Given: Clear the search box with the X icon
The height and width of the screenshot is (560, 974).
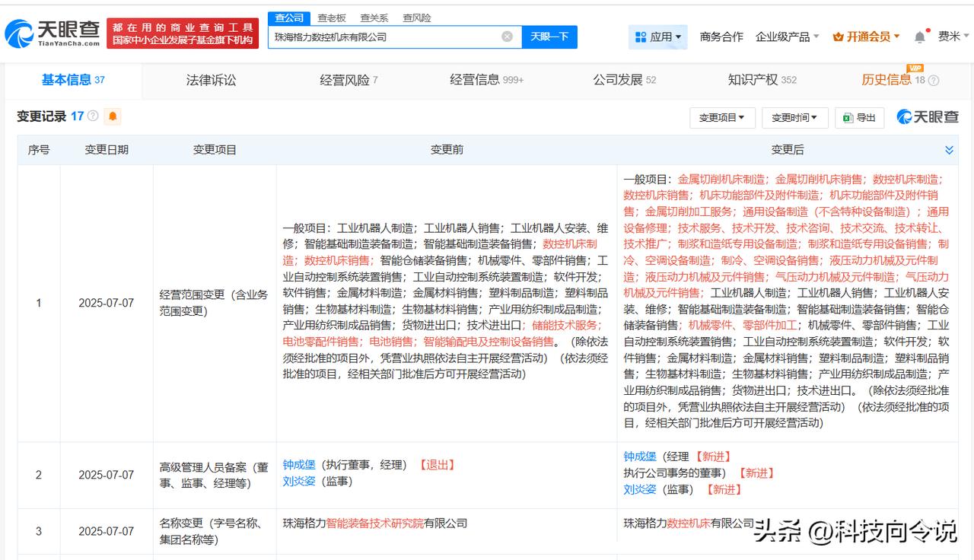Looking at the screenshot, I should pyautogui.click(x=507, y=37).
